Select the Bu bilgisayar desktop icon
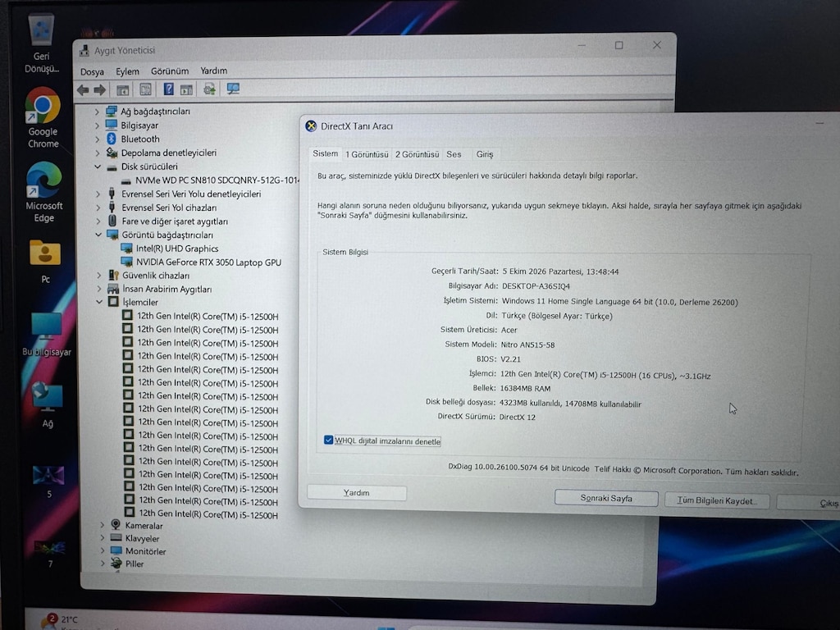 click(47, 335)
